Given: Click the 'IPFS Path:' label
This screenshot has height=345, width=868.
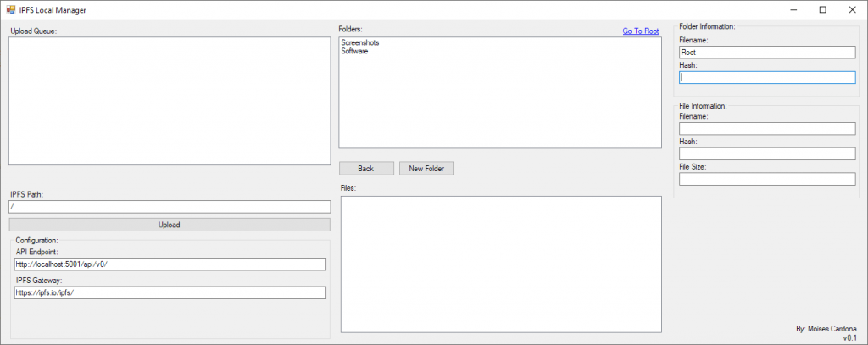Looking at the screenshot, I should (26, 194).
